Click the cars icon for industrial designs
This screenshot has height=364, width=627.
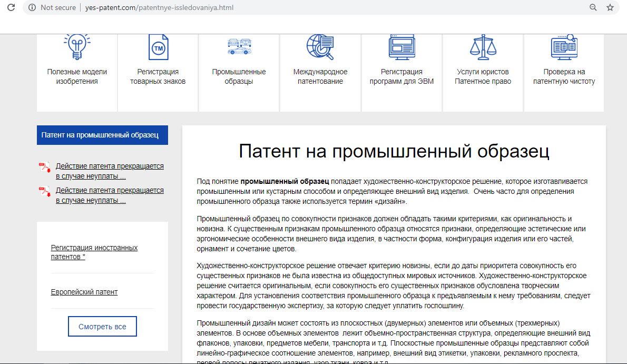pyautogui.click(x=239, y=46)
